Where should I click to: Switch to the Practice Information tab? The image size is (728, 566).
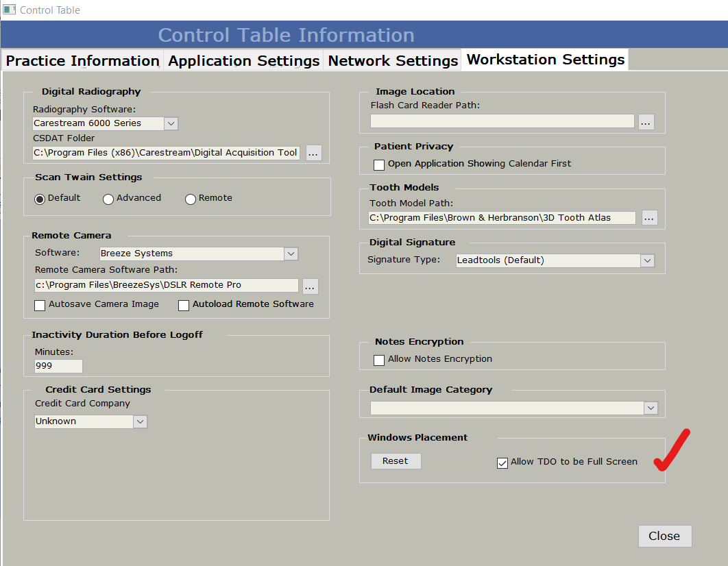coord(82,60)
